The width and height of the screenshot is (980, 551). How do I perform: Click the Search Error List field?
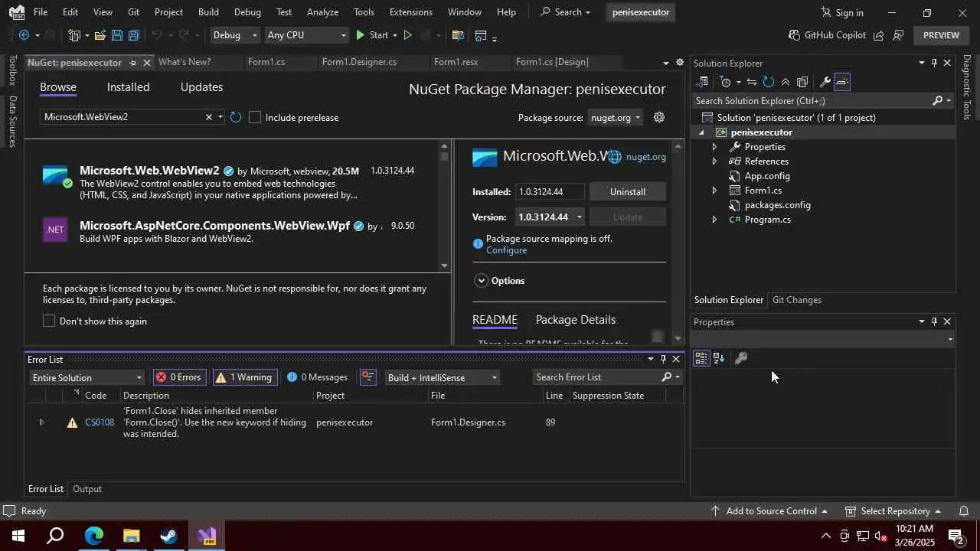tap(597, 377)
